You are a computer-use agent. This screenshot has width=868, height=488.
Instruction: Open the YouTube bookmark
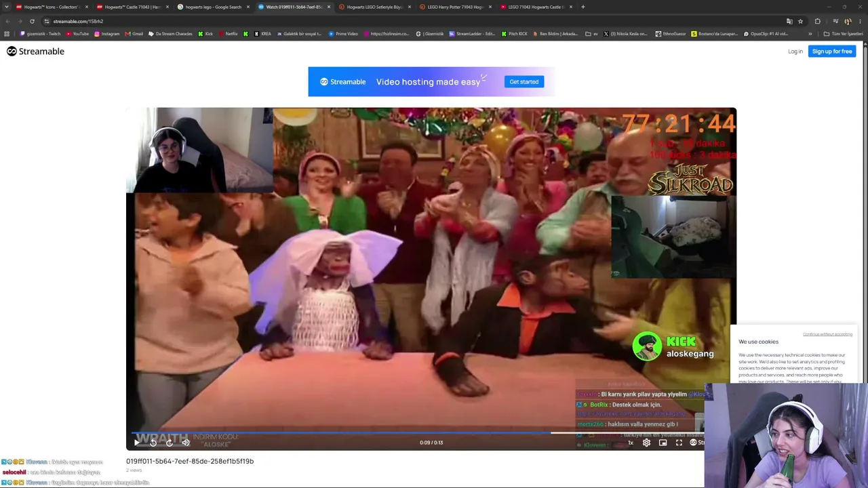pyautogui.click(x=77, y=34)
